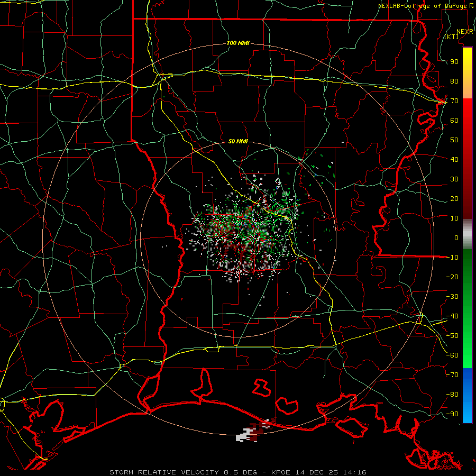Click the 70 tick label on color scale
Image resolution: width=476 pixels, height=476 pixels.
454,101
